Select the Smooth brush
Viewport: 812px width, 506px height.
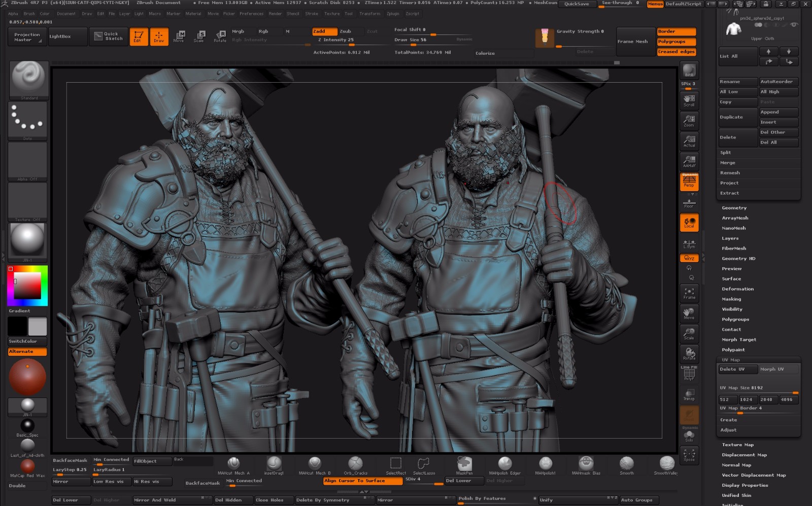627,465
